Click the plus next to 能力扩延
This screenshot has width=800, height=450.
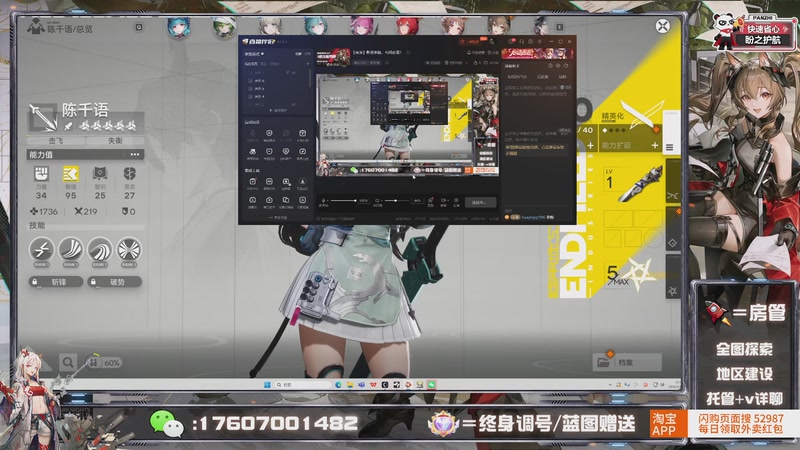tap(655, 146)
